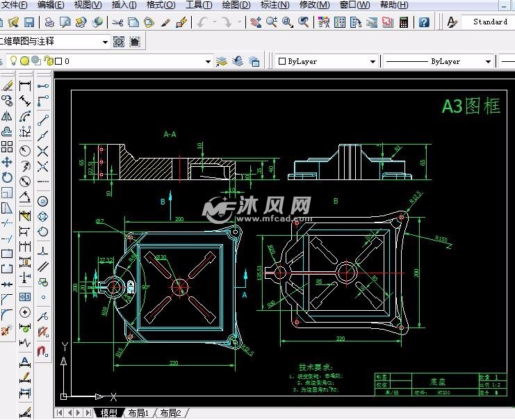Viewport: 515px width, 420px height.
Task: Toggle layer 0 on/off lightbulb
Action: (x=13, y=61)
